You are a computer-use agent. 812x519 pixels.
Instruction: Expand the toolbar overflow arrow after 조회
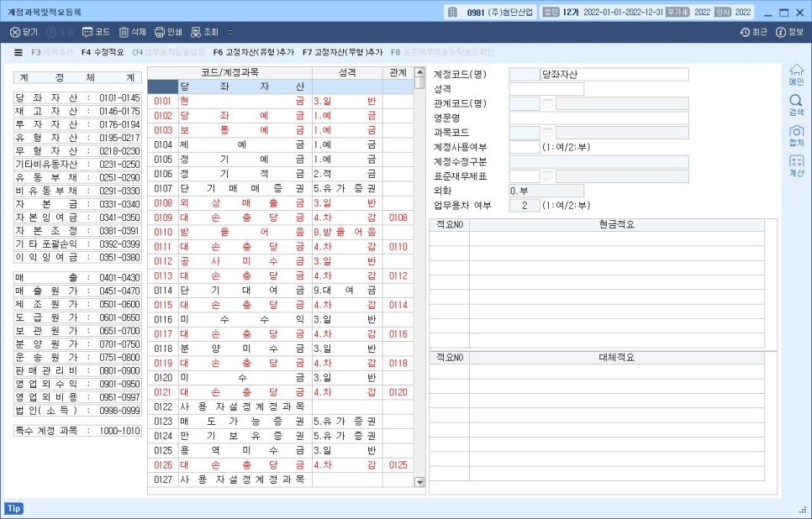point(230,32)
